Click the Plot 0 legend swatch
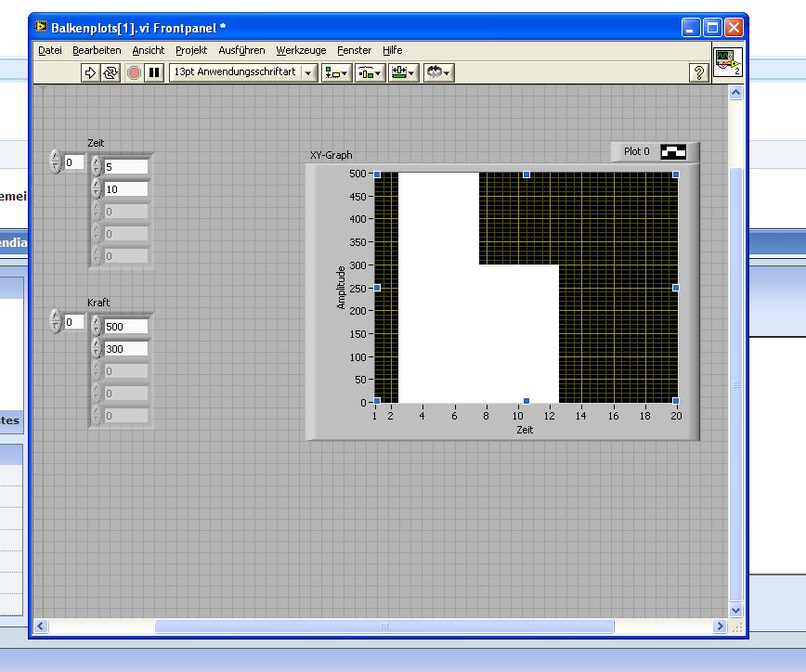The image size is (806, 672). click(x=673, y=151)
